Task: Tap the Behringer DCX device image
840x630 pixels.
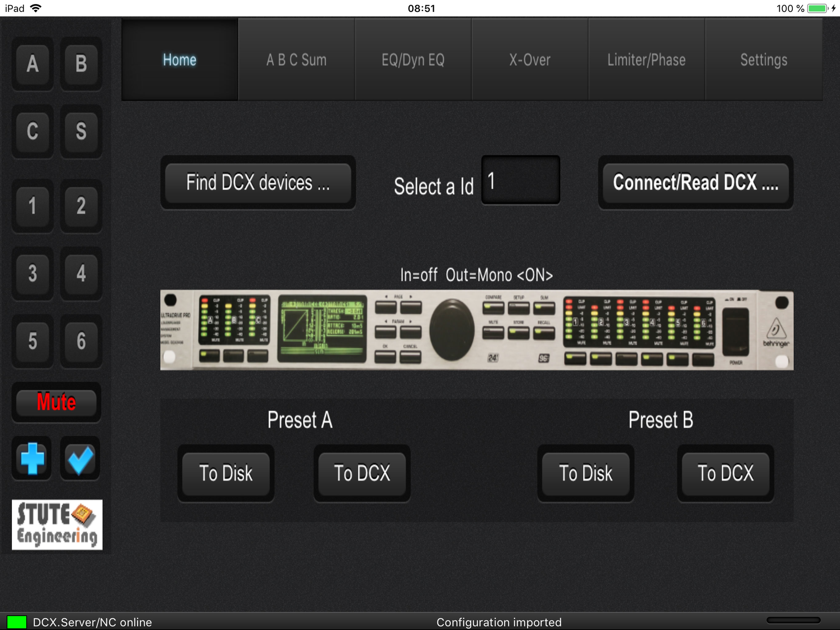Action: pyautogui.click(x=477, y=330)
